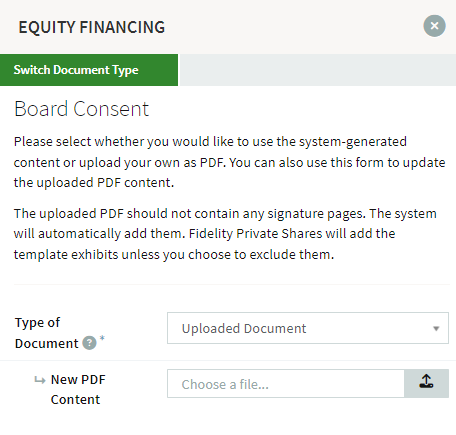Click the required asterisk next to help icon
This screenshot has width=456, height=435.
[102, 338]
